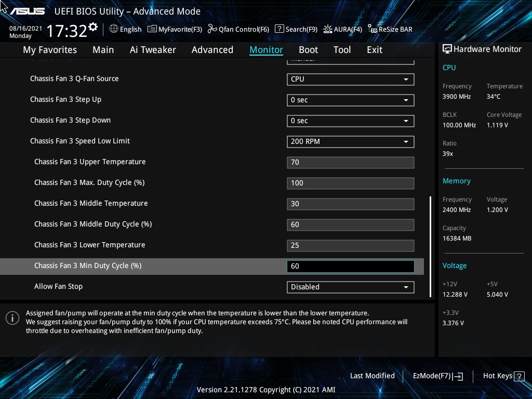Click the gear icon beside the clock
Viewport: 532px width, 399px height.
[x=93, y=27]
